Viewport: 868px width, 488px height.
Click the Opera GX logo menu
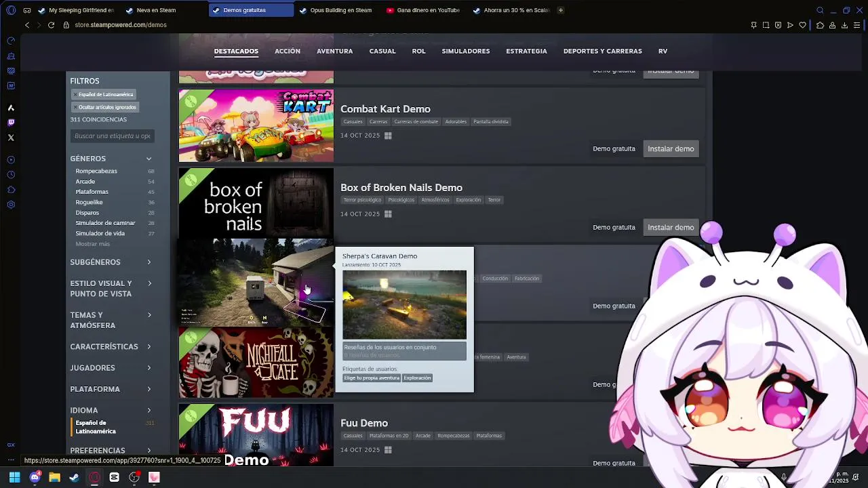point(10,10)
